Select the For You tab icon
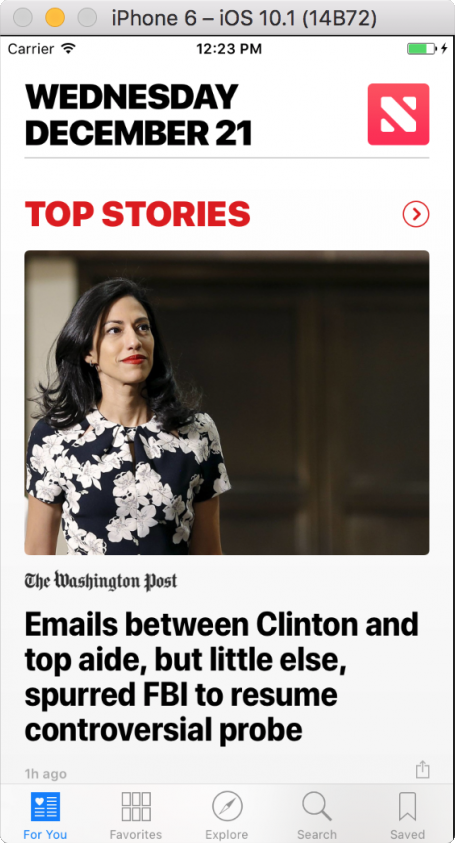This screenshot has width=455, height=843. pos(45,806)
